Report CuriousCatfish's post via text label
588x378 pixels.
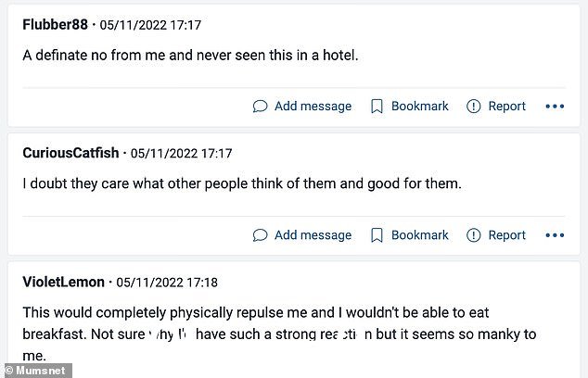(506, 235)
